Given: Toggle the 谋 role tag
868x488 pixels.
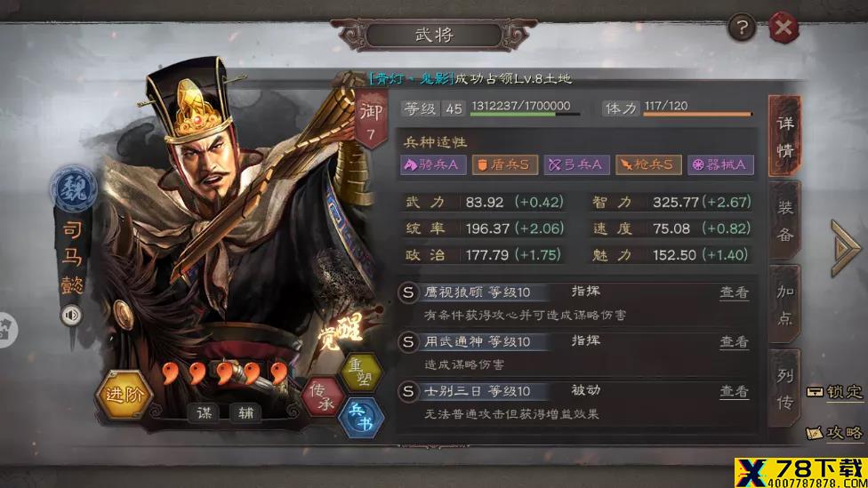Looking at the screenshot, I should tap(205, 412).
